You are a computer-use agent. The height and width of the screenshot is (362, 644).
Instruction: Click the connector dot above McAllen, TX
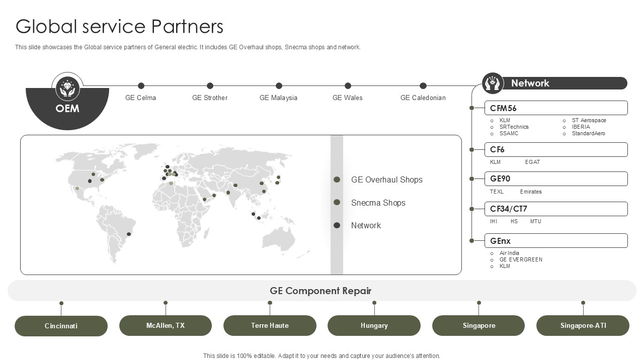pos(166,303)
